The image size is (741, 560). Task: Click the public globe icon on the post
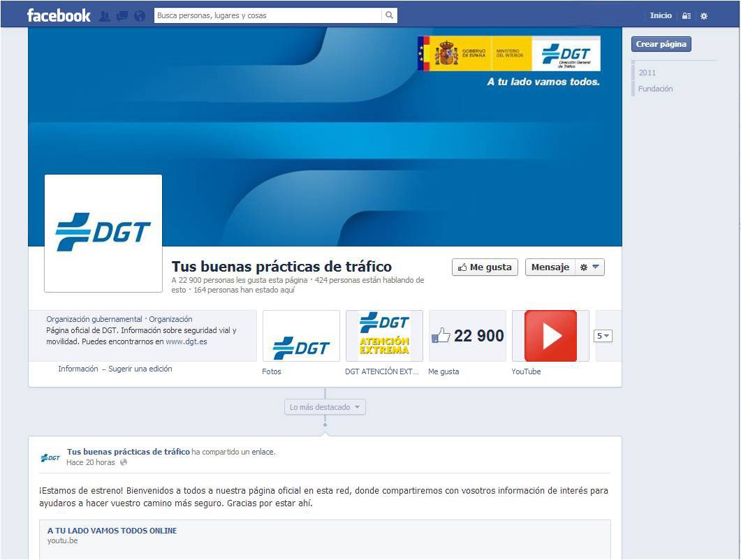124,462
